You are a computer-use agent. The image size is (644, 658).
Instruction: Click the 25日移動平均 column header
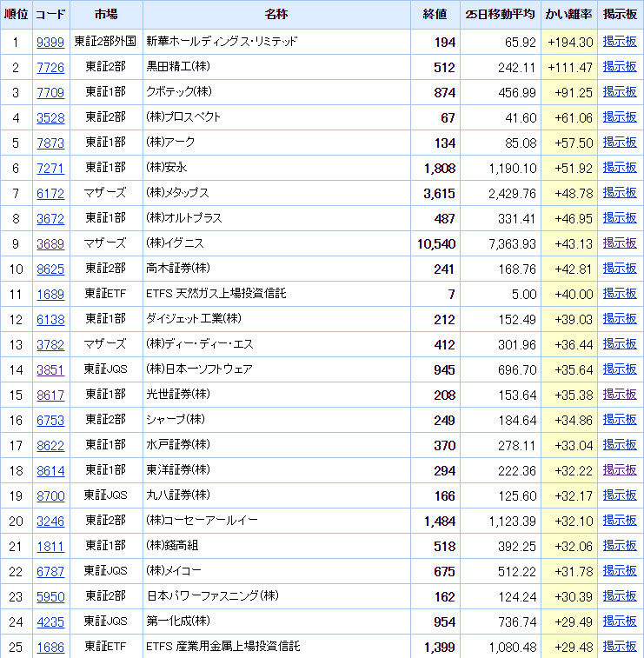(x=500, y=14)
